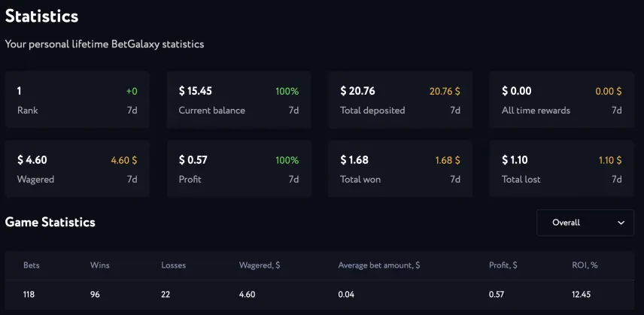Open the Overall dropdown in Game Statistics

585,223
